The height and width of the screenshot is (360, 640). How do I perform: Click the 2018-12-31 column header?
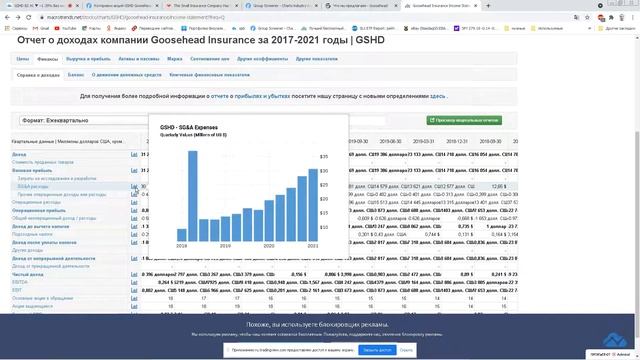(457, 141)
